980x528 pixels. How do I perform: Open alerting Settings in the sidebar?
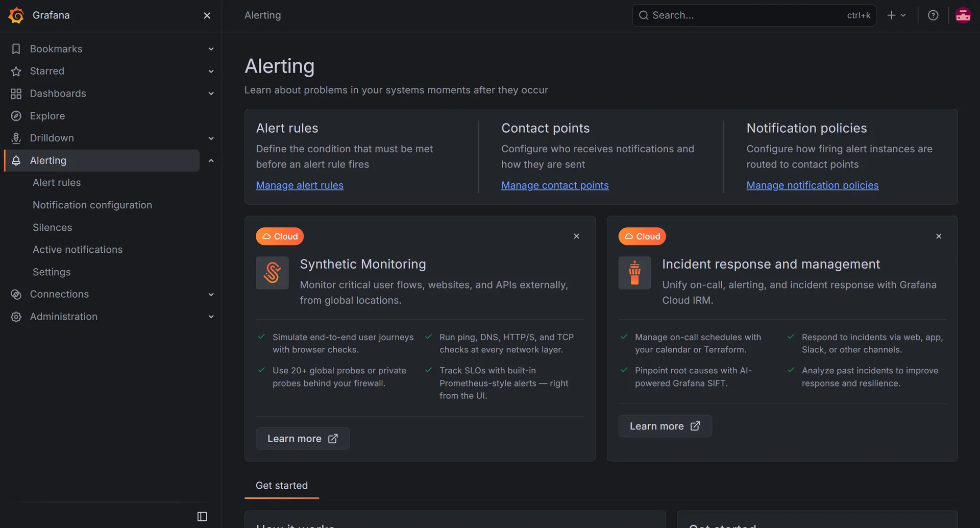tap(52, 272)
